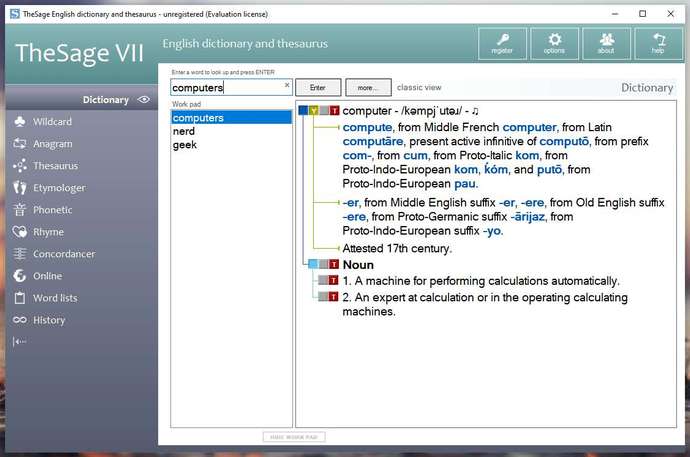Screen dimensions: 690x457
Task: Open the Online lookup globe icon
Action: (20, 276)
